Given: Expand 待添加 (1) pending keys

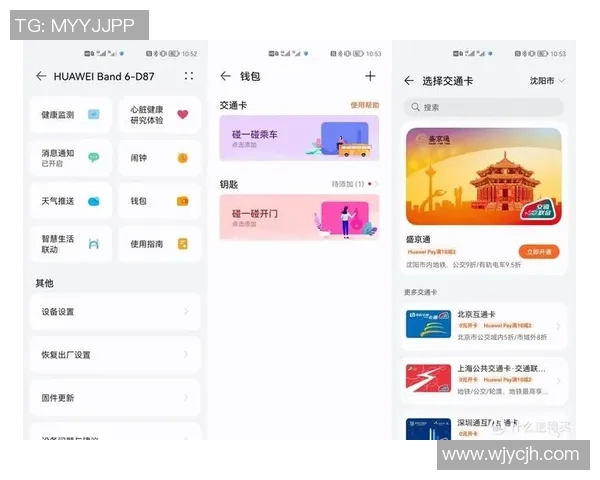Looking at the screenshot, I should [355, 184].
